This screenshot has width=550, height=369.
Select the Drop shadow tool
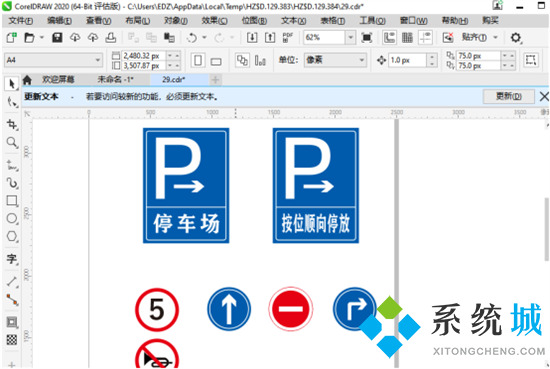(12, 322)
